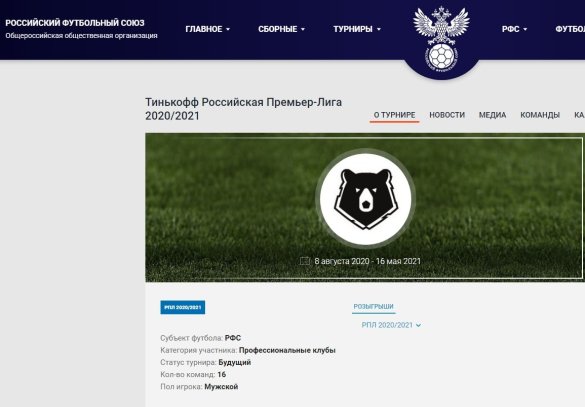Click the chevron next to РПЛ 2020/2021

[x=418, y=326]
